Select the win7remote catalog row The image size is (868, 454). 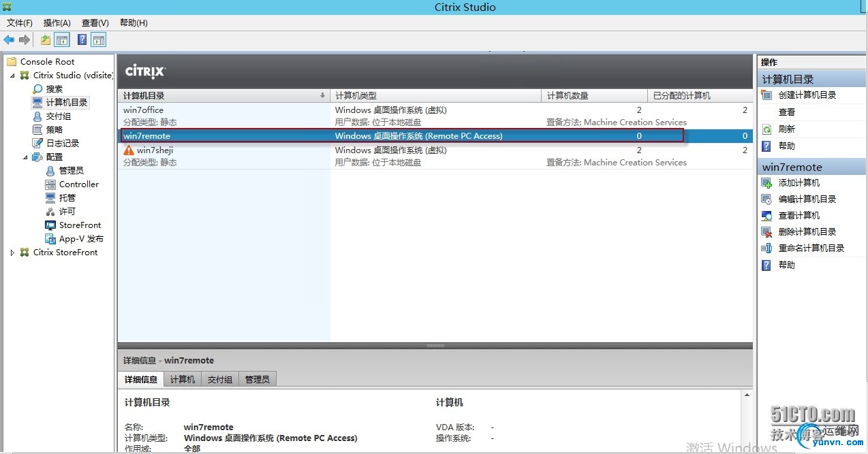tap(435, 136)
